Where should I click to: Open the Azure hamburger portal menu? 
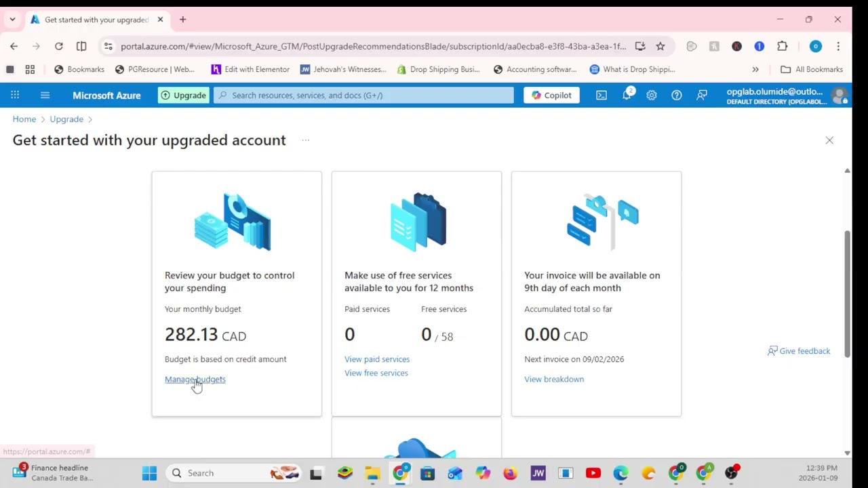pos(45,95)
